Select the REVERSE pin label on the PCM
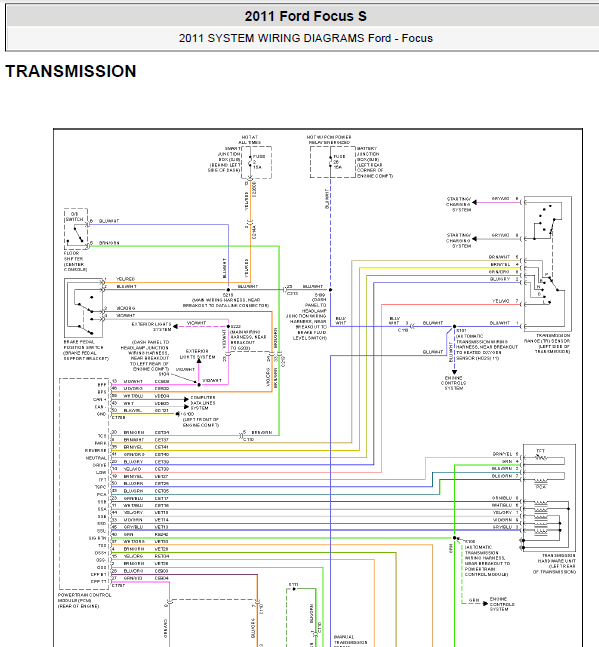 click(96, 451)
